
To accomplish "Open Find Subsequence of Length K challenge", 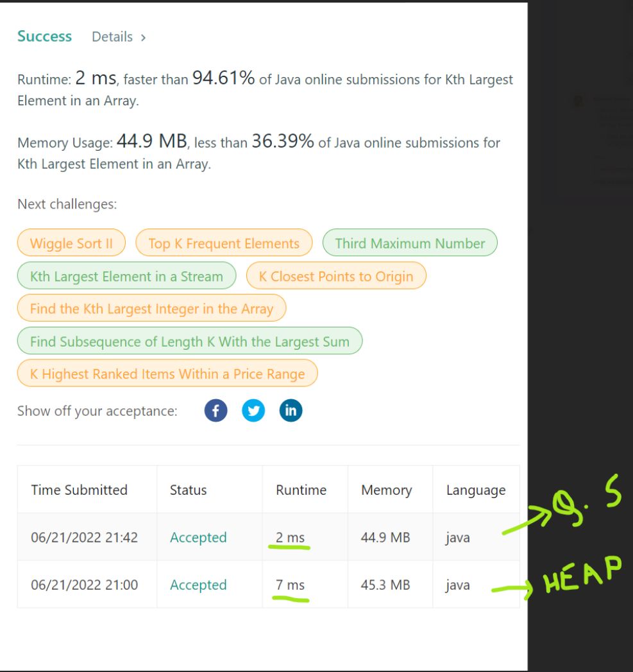I will click(190, 341).
